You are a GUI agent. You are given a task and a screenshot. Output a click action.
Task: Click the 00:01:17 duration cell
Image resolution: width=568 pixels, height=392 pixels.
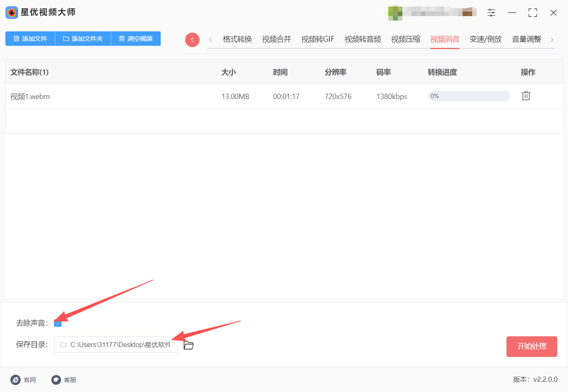click(x=286, y=97)
